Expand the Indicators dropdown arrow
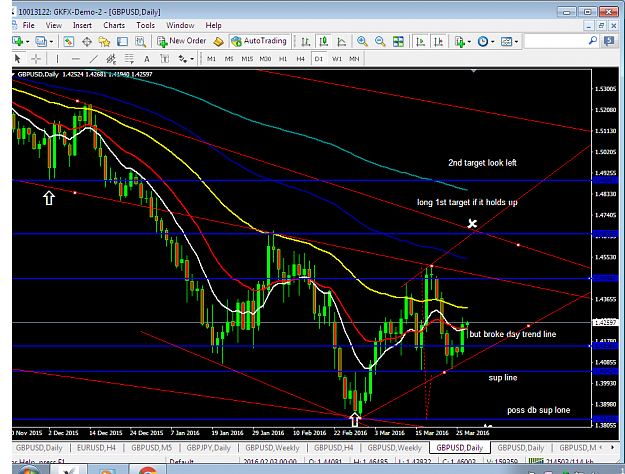Image resolution: width=625 pixels, height=474 pixels. tap(469, 41)
